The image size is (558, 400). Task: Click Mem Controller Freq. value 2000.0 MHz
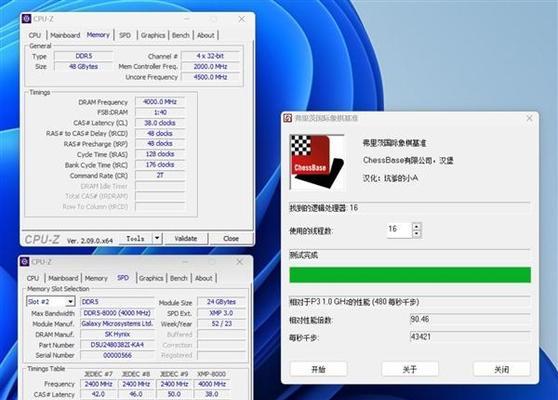[210, 67]
